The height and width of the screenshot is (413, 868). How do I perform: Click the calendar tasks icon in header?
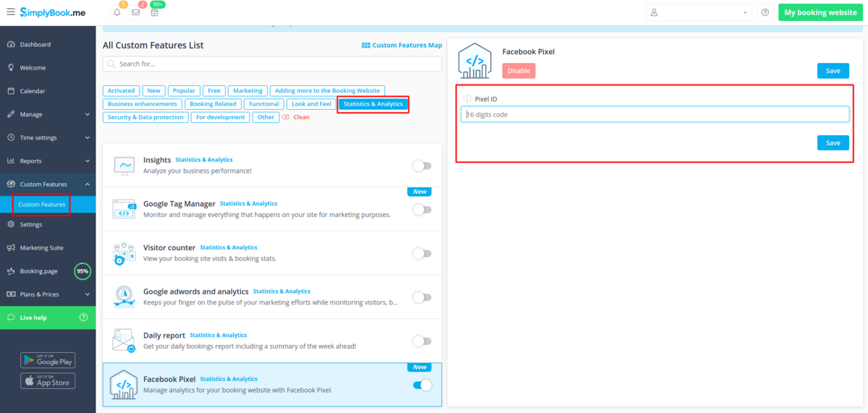pos(154,12)
